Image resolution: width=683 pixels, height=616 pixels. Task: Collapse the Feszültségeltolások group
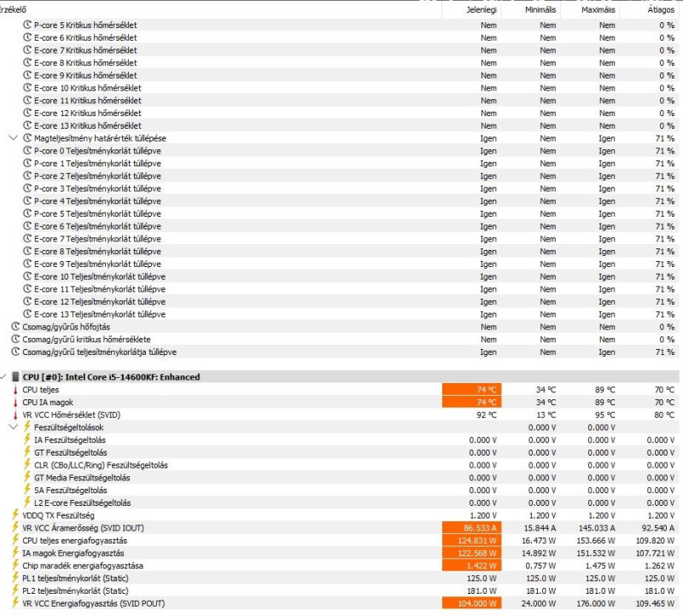(14, 427)
